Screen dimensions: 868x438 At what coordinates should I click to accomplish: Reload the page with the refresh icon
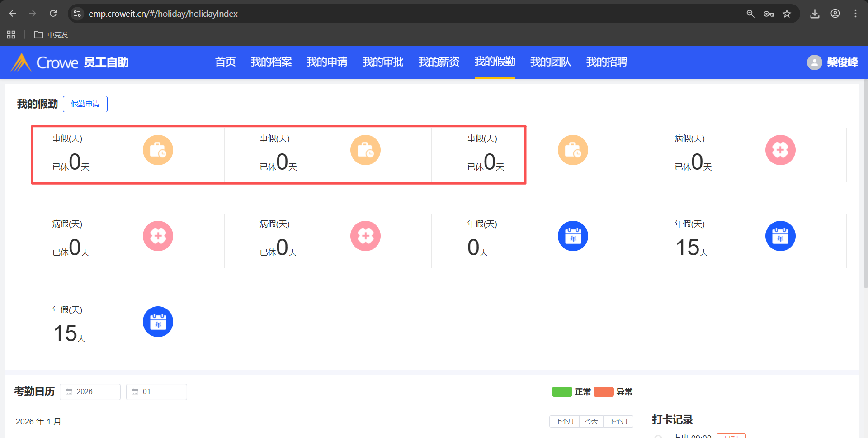point(53,14)
